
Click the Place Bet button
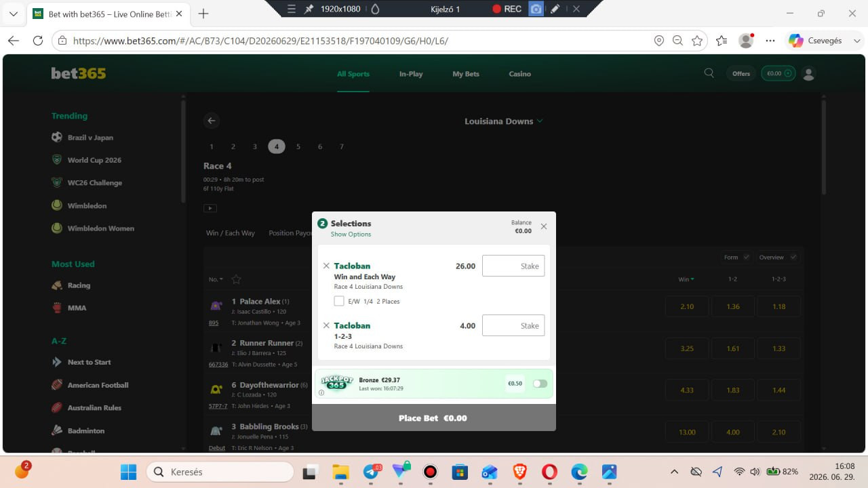(x=434, y=418)
